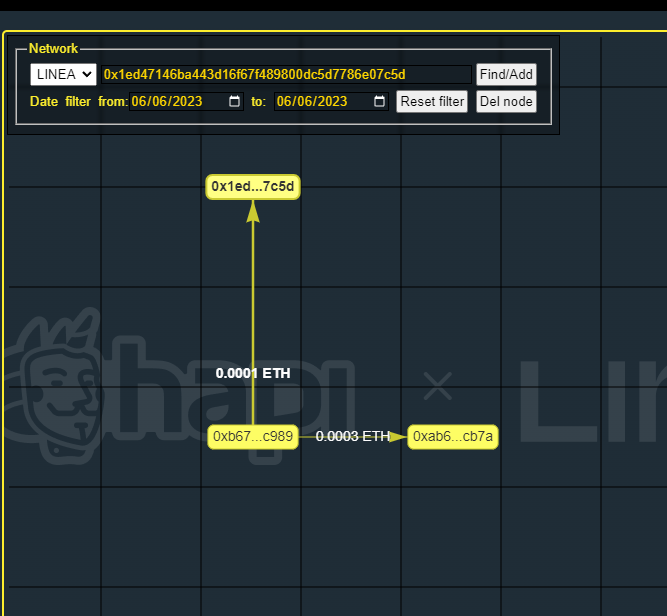Open the LINEA network dropdown
This screenshot has width=667, height=616.
pos(63,74)
